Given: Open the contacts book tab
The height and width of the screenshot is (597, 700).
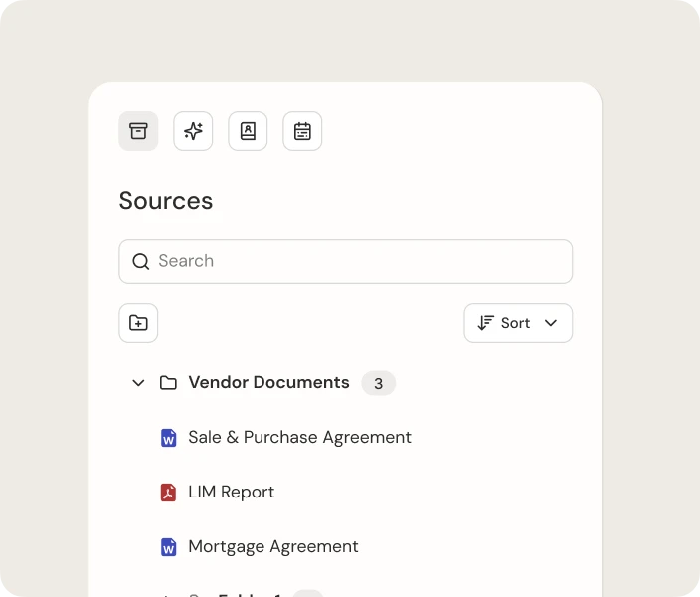Looking at the screenshot, I should coord(248,131).
